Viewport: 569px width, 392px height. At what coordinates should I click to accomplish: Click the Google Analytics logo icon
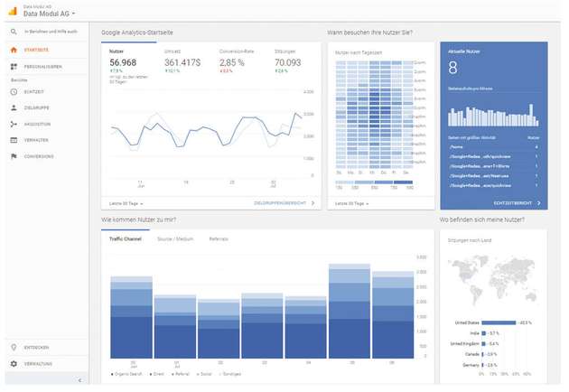(x=13, y=11)
